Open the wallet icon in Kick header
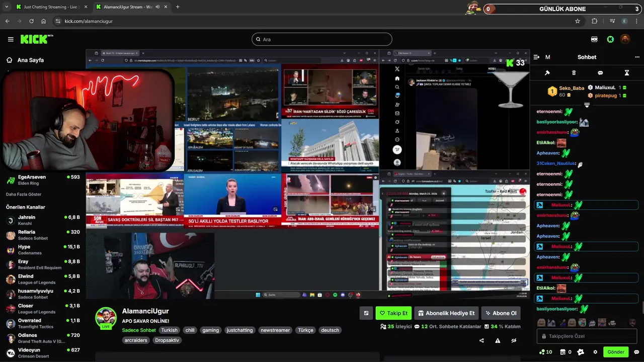Screen dimensions: 644x362 click(x=594, y=39)
